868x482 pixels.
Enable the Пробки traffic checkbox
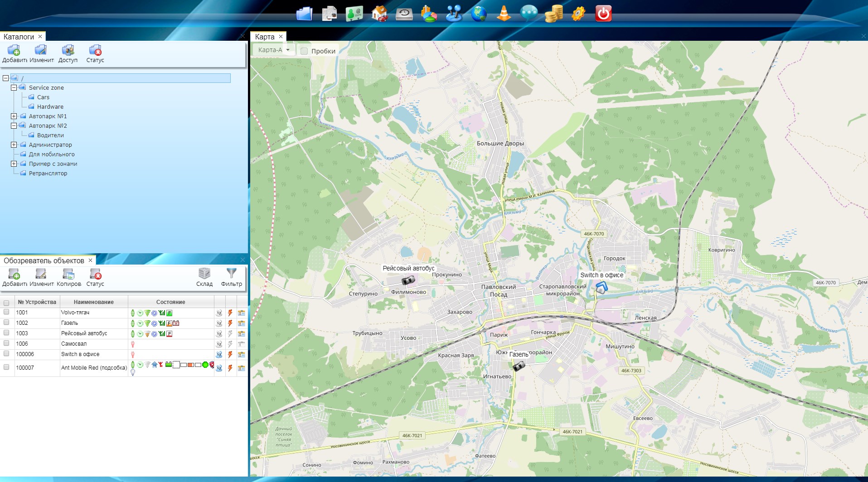[x=304, y=51]
